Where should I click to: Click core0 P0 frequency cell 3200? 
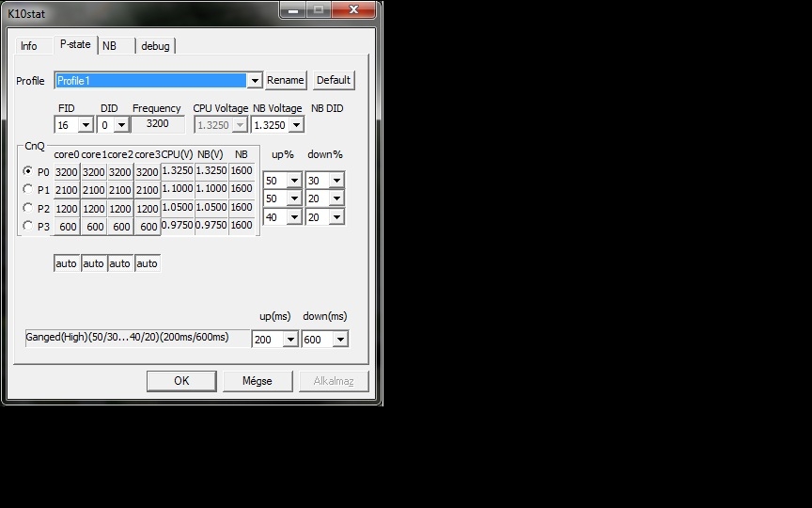pos(67,172)
